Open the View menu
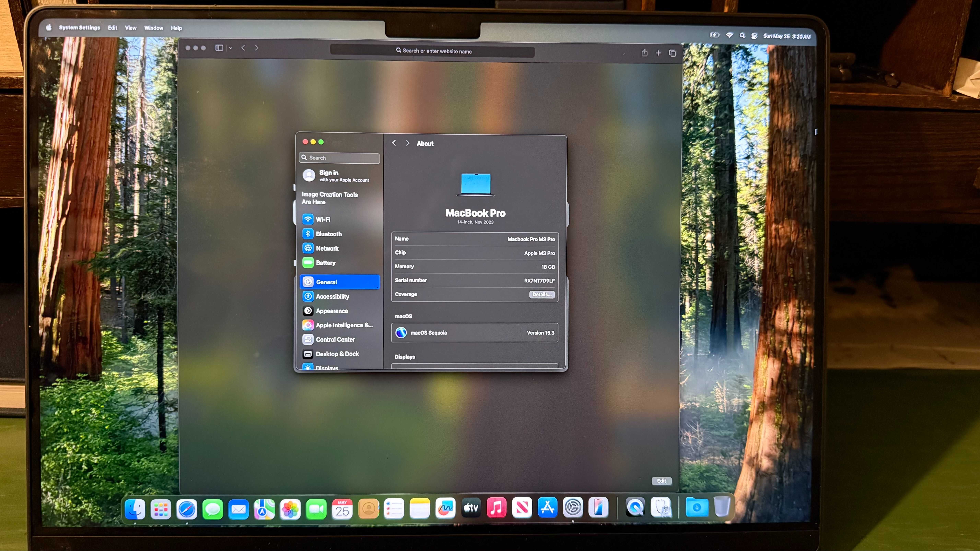This screenshot has height=551, width=980. 131,28
